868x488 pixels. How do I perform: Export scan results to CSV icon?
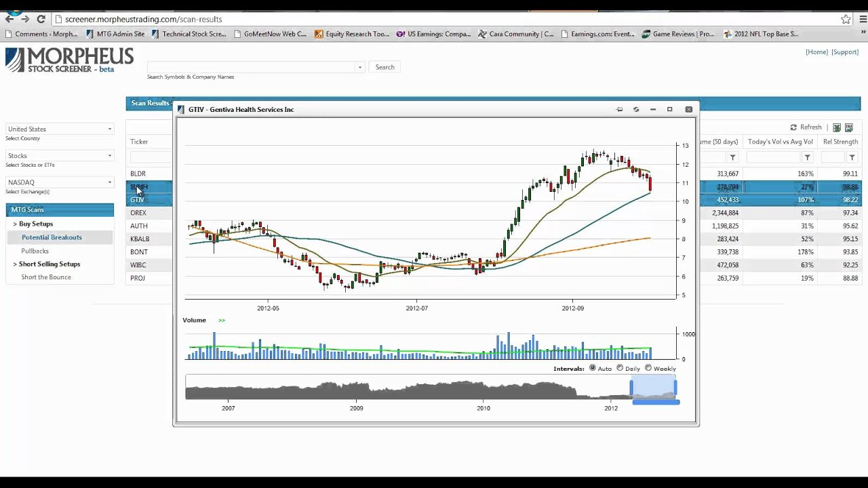849,127
